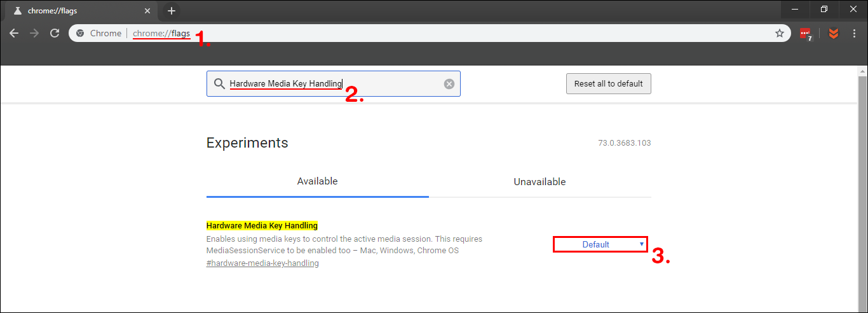Click the magnifier icon in search box
This screenshot has height=313, width=868.
coord(219,84)
